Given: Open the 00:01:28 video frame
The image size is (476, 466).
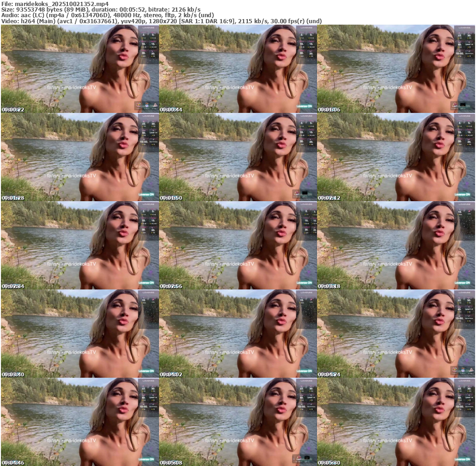Looking at the screenshot, I should click(80, 157).
